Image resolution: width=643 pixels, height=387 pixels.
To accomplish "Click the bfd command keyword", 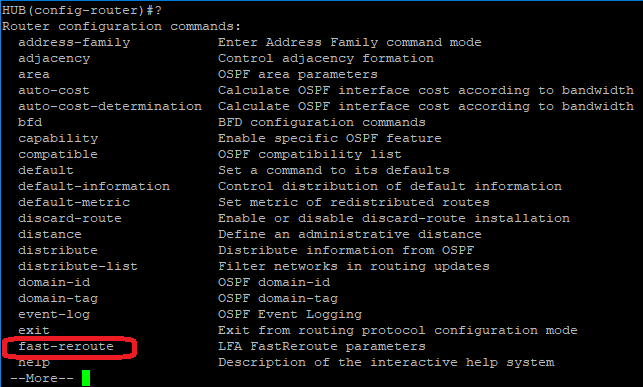I will (x=30, y=122).
